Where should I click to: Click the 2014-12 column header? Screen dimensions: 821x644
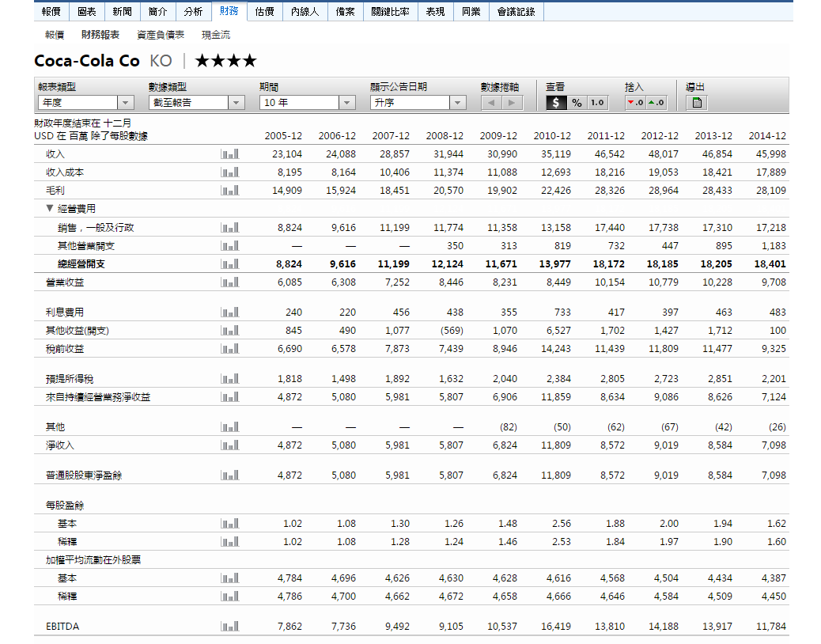(x=767, y=135)
